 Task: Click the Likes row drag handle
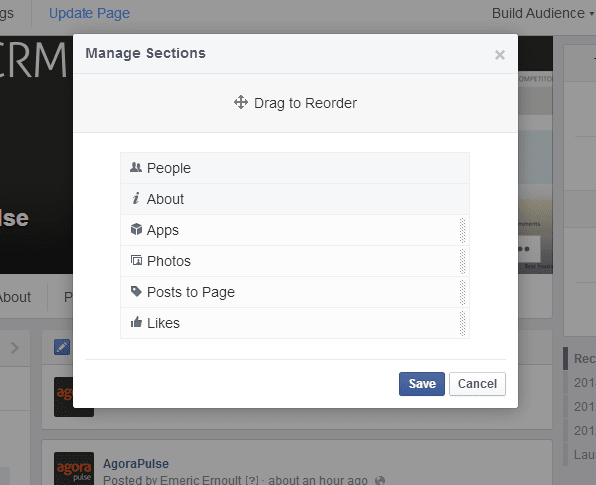click(x=462, y=323)
